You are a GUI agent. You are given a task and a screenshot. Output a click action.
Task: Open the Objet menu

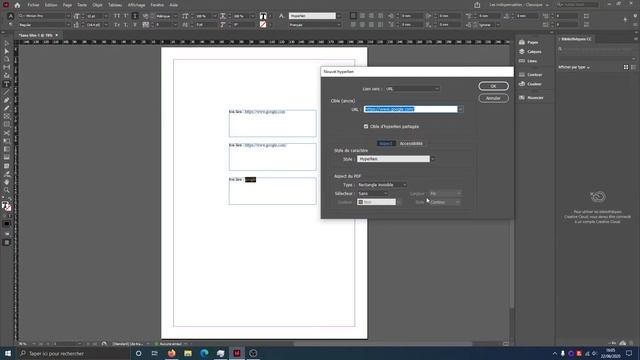pyautogui.click(x=97, y=5)
